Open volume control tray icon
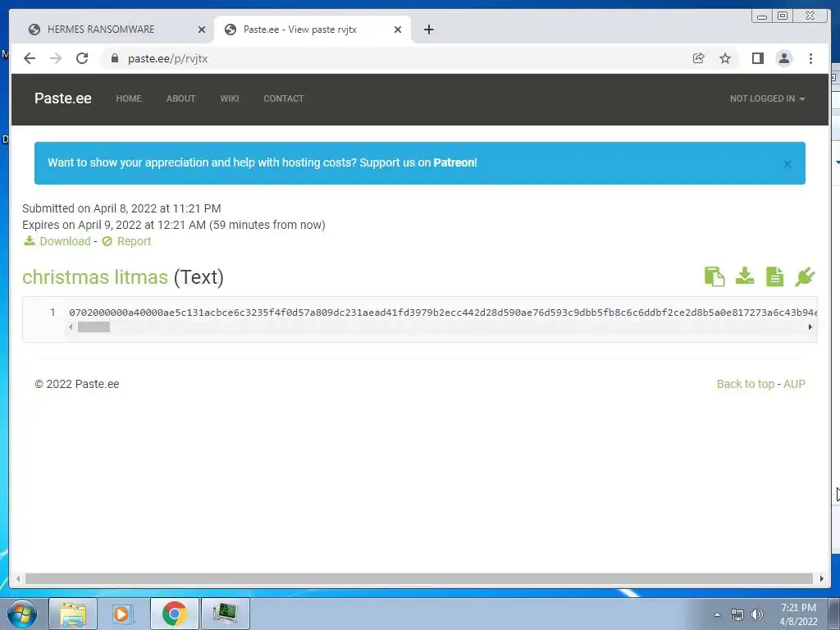The width and height of the screenshot is (840, 630). pos(757,614)
